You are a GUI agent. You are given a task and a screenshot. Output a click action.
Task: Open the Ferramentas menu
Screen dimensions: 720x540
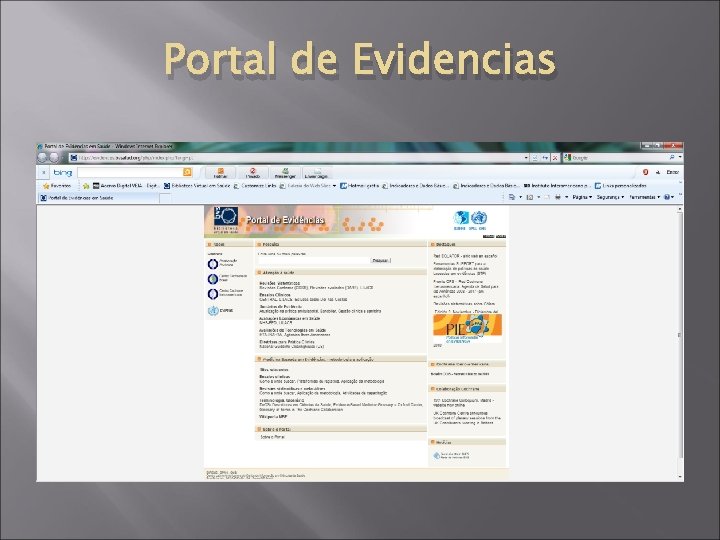click(x=644, y=197)
